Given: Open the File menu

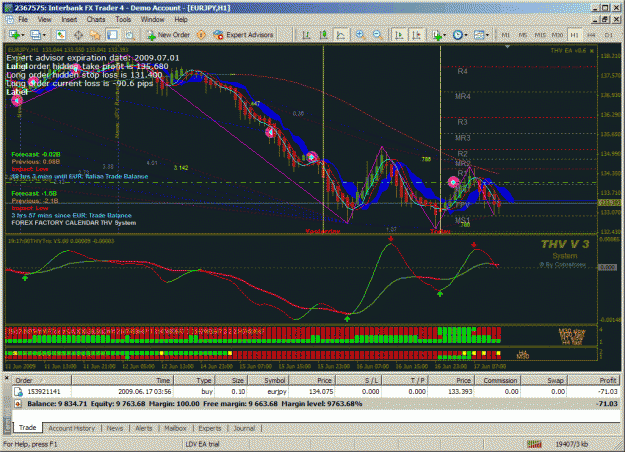Looking at the screenshot, I should 23,20.
